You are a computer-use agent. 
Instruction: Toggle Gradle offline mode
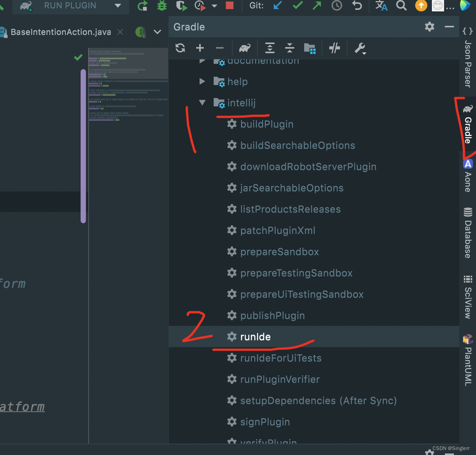click(x=335, y=48)
